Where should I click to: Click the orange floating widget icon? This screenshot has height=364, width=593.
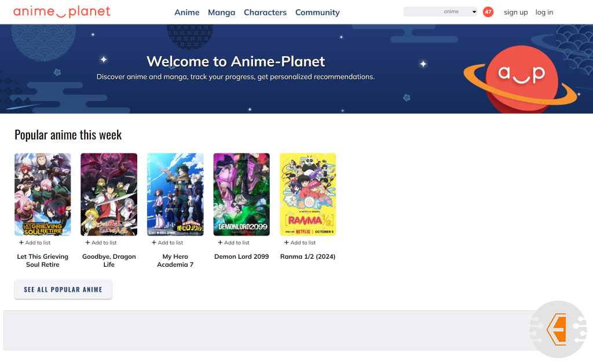click(x=558, y=329)
